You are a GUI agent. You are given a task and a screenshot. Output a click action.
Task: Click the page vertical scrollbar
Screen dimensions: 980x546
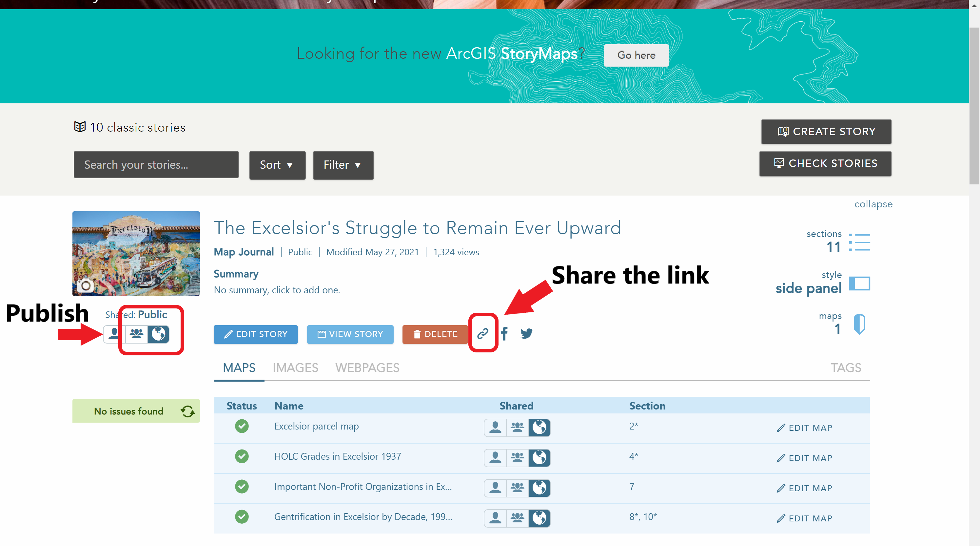tap(974, 106)
